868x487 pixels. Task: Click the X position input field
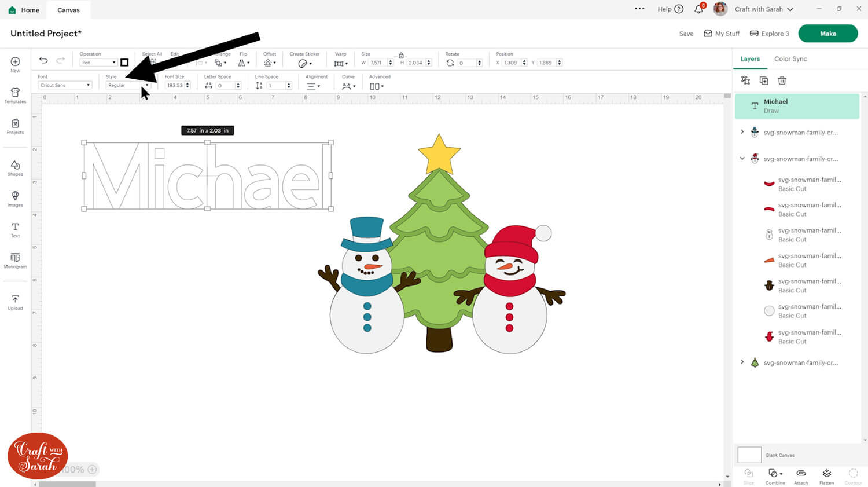point(512,63)
